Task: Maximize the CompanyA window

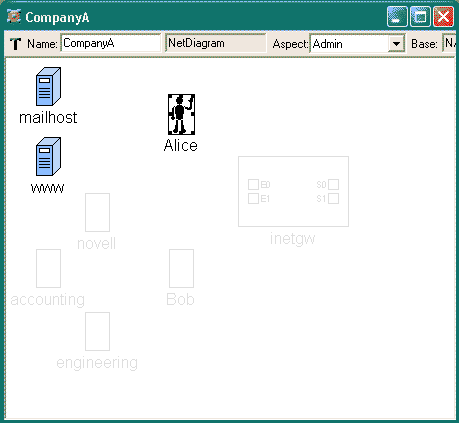Action: coord(420,16)
